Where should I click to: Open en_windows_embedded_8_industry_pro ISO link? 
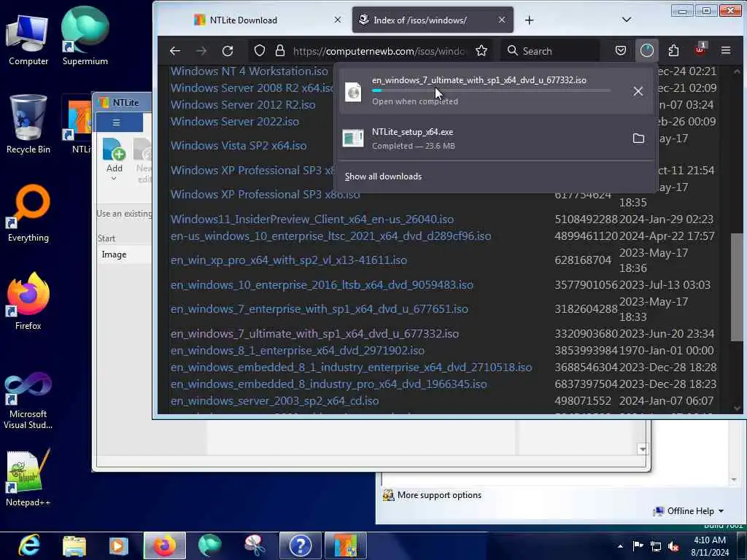pyautogui.click(x=329, y=384)
